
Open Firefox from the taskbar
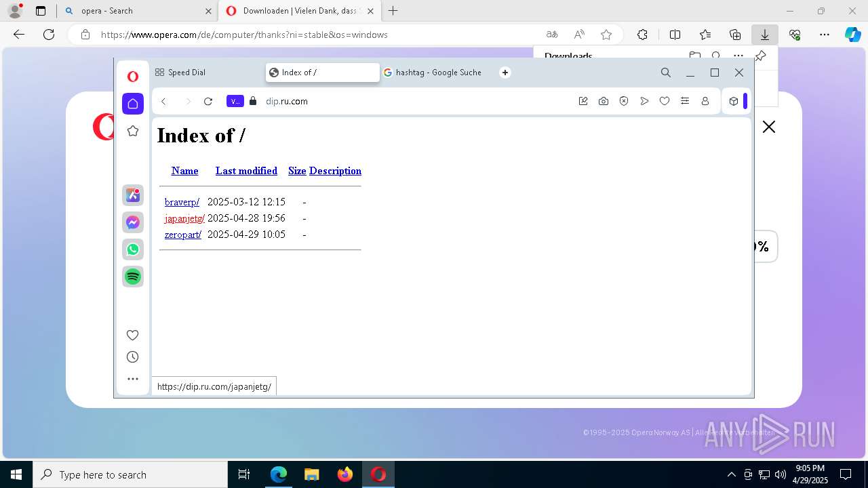point(345,474)
